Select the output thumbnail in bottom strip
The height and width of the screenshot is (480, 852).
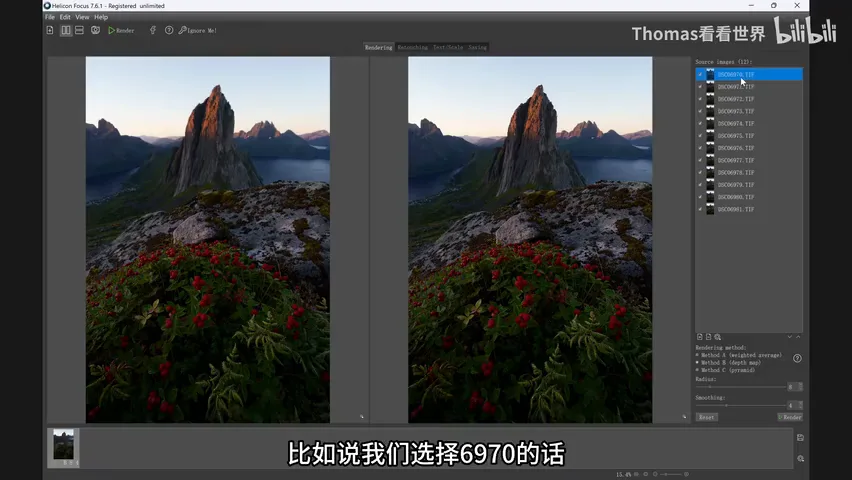click(64, 447)
